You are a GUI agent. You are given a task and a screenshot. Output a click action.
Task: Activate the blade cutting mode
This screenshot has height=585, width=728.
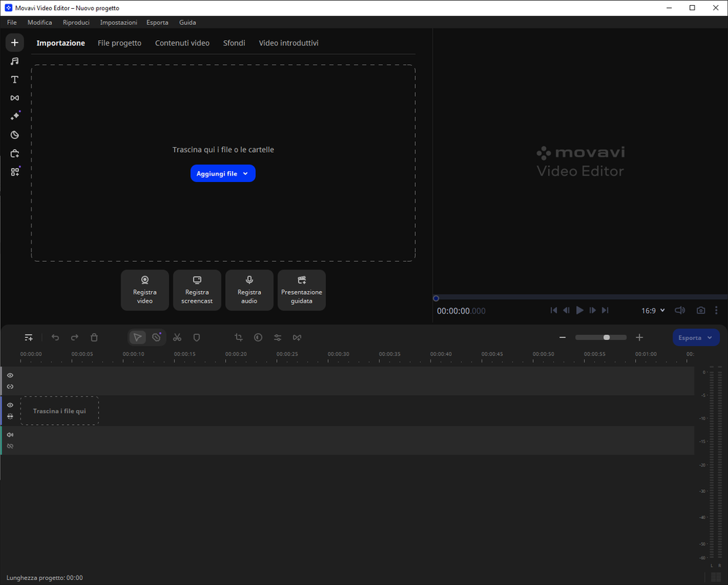[157, 337]
